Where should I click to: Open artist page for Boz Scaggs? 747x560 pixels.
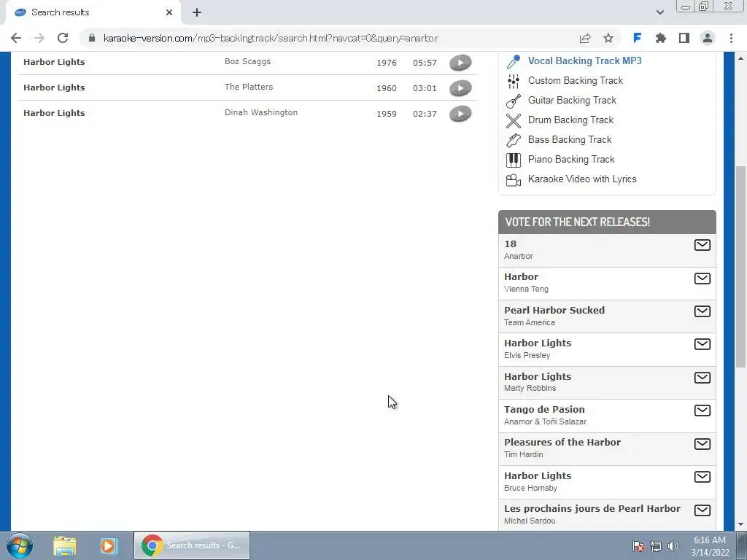[x=248, y=61]
